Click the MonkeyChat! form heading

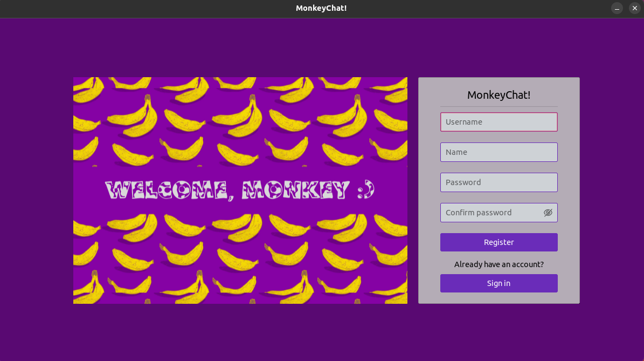point(498,95)
